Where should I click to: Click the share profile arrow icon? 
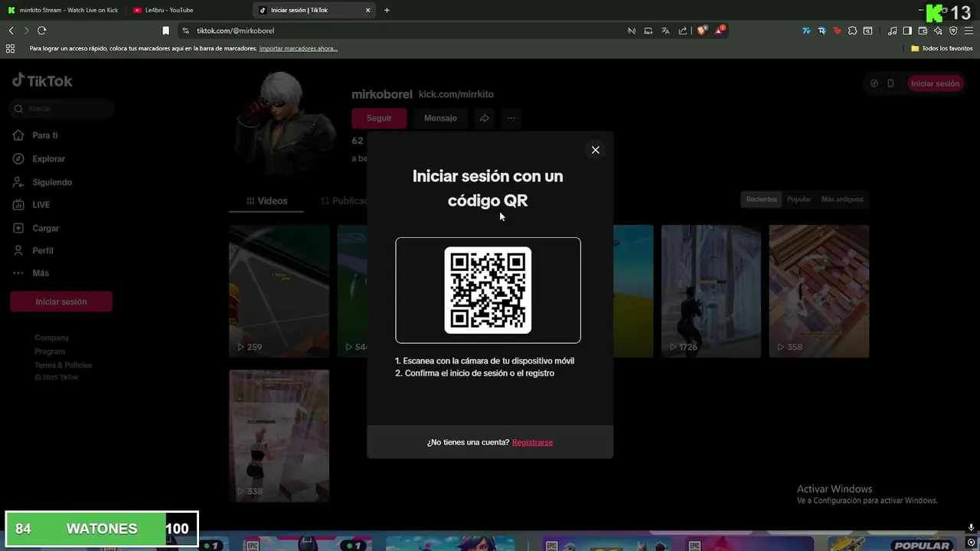485,118
